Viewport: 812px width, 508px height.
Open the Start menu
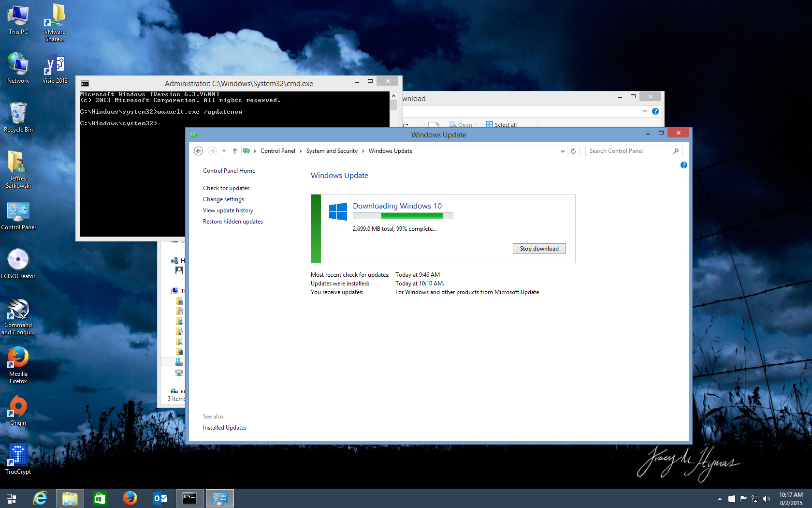click(11, 498)
